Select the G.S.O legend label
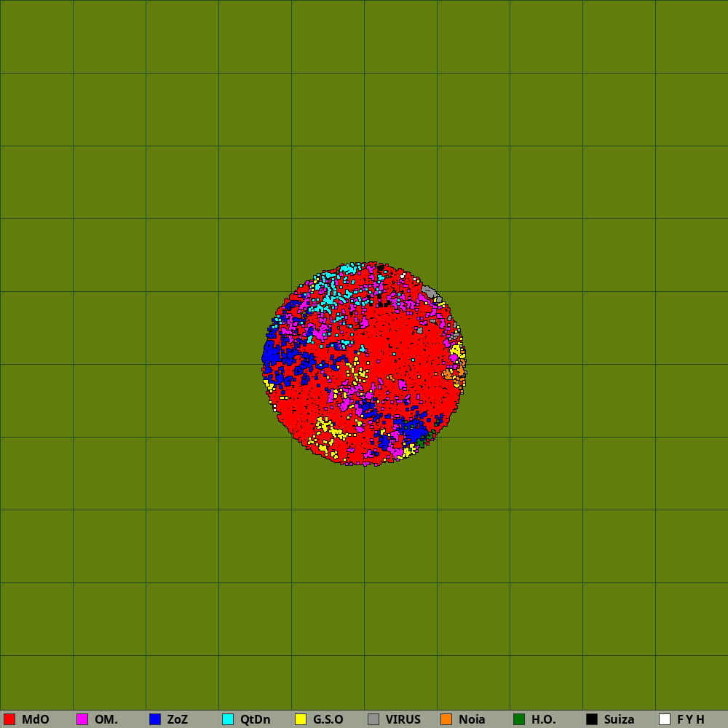This screenshot has width=728, height=728. pyautogui.click(x=328, y=719)
